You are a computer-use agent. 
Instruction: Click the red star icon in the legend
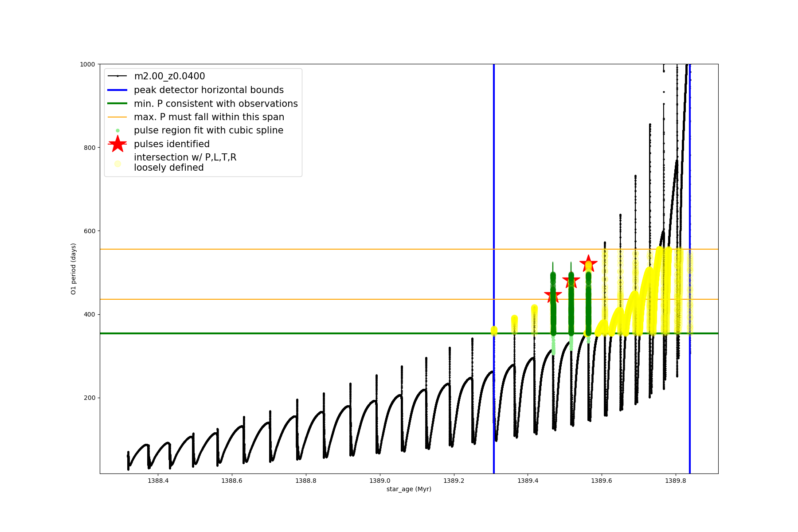(x=117, y=144)
